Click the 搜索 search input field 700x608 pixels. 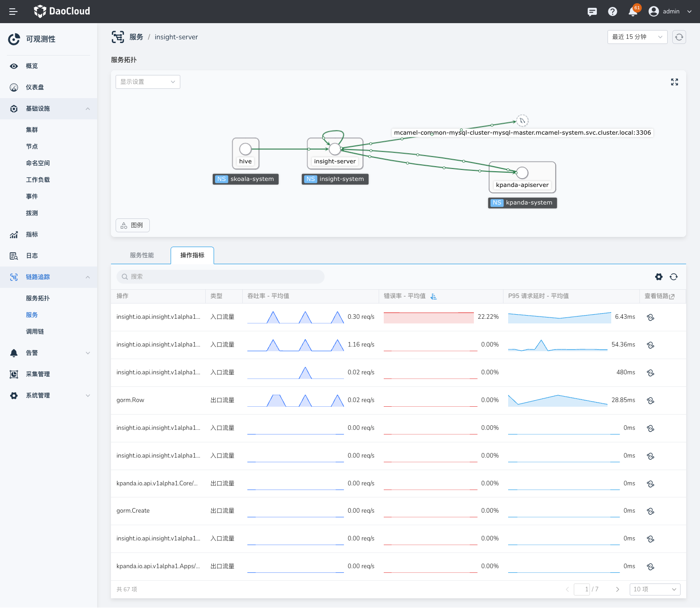pyautogui.click(x=221, y=277)
